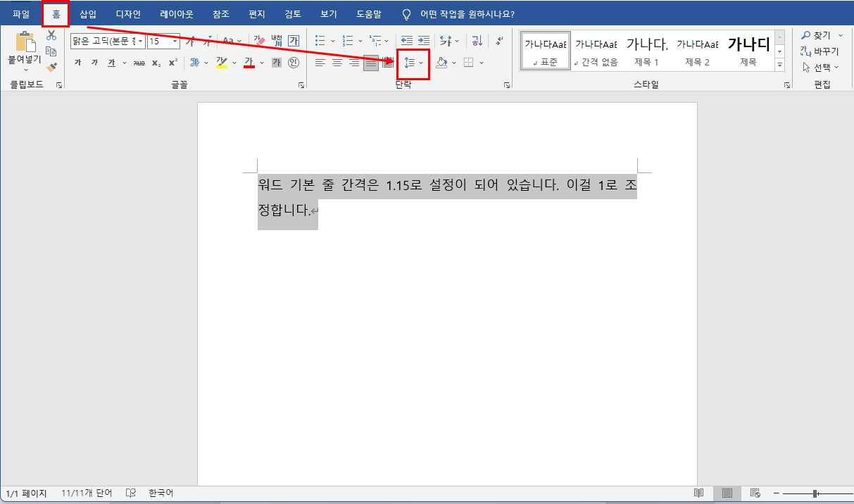Apply the 제목 1 style
This screenshot has height=504, width=854.
click(643, 48)
